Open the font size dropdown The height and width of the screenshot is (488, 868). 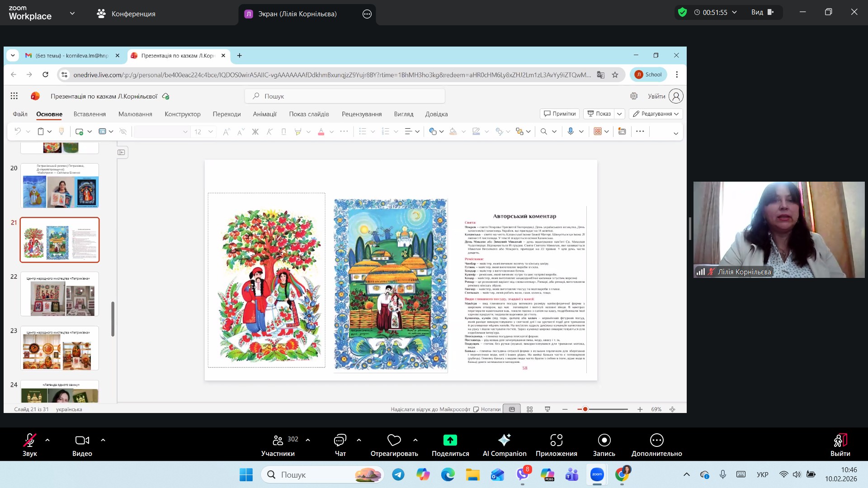211,132
